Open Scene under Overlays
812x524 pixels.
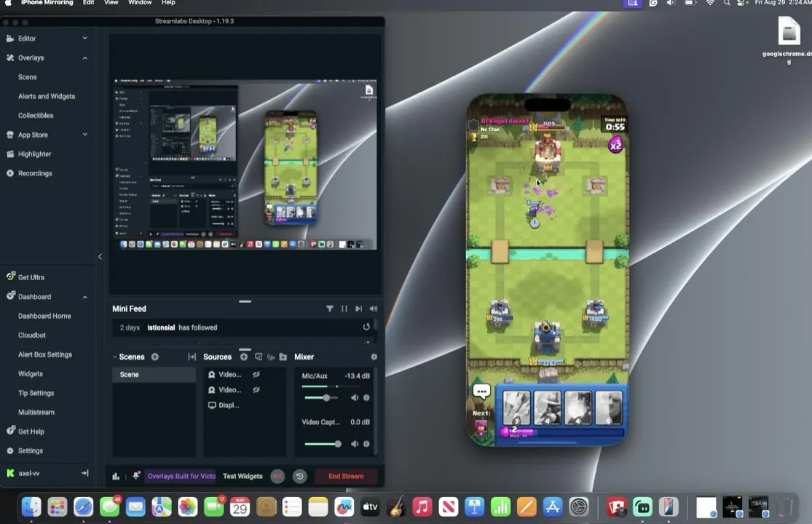pyautogui.click(x=28, y=77)
